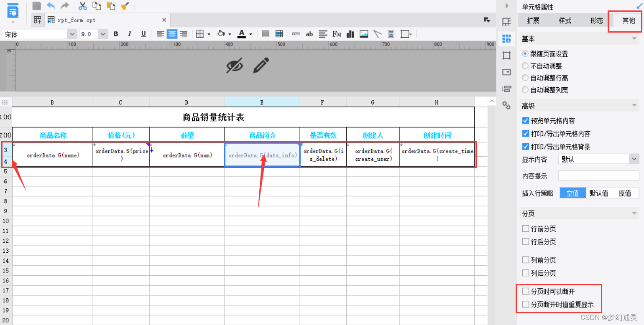Open the hyperlink sidebar icon

pos(506,105)
